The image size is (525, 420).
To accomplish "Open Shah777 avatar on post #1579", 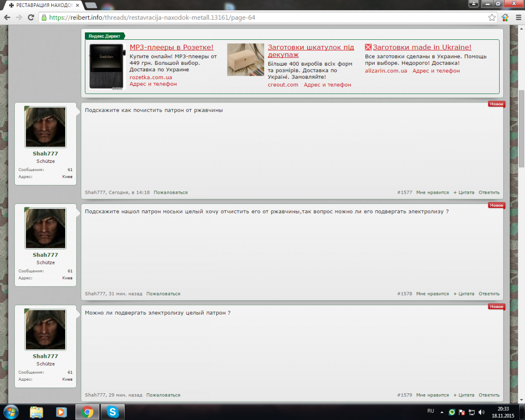I will point(45,330).
